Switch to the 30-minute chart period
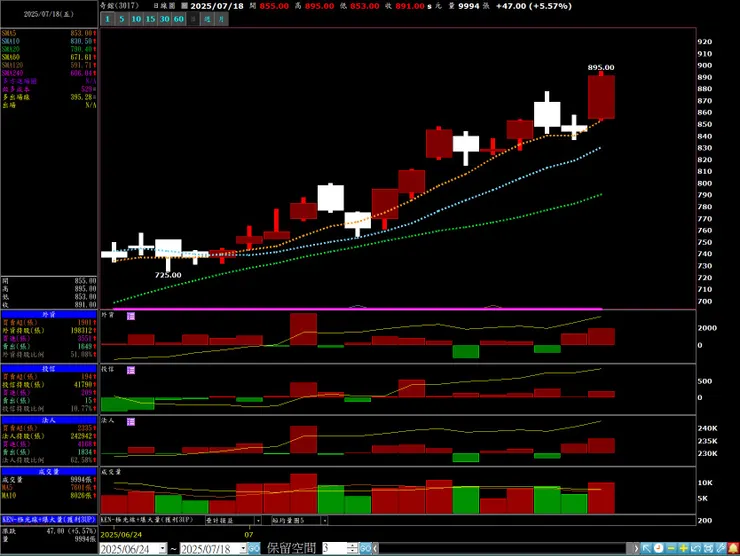 [164, 19]
